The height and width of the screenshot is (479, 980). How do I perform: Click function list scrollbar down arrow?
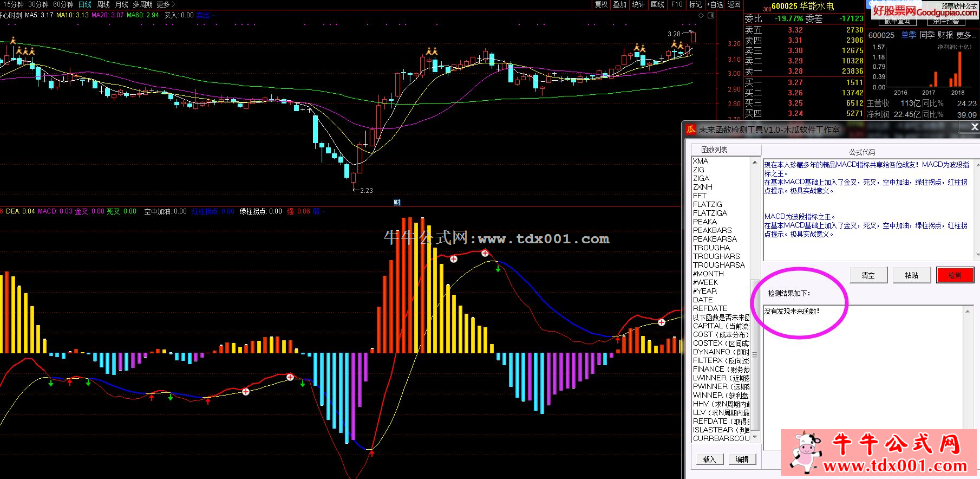point(755,437)
